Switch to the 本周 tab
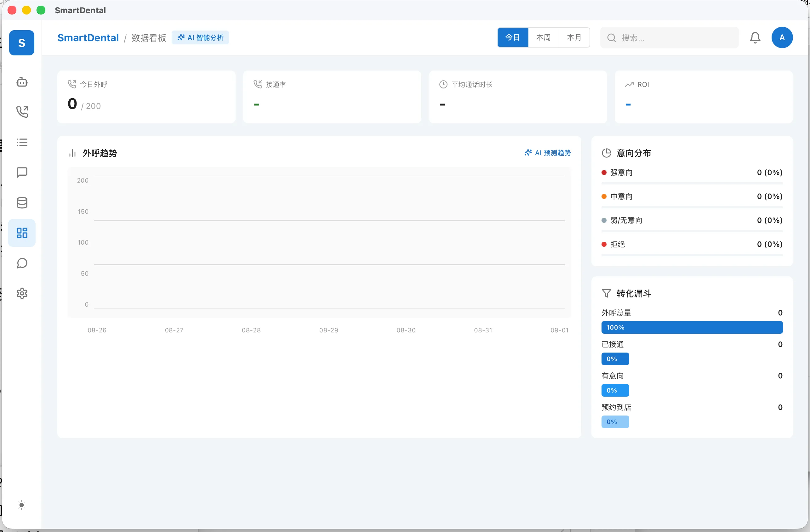Viewport: 810px width, 532px height. click(543, 37)
